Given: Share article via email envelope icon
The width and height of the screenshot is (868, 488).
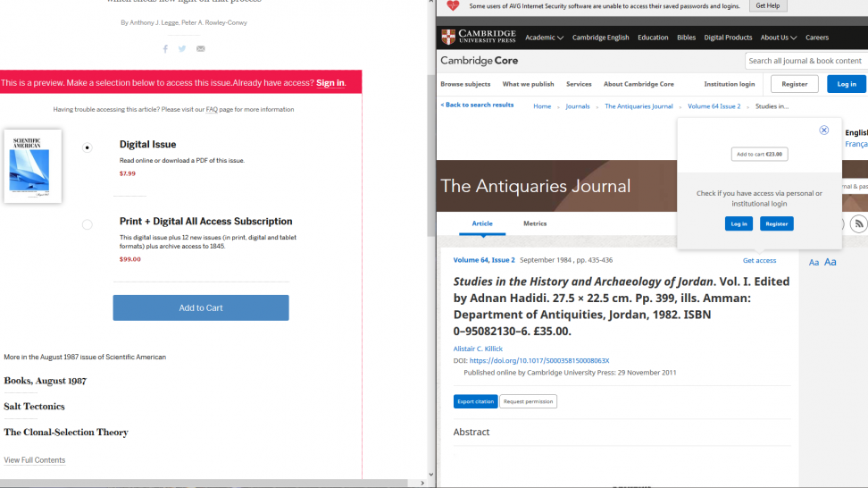Looking at the screenshot, I should coord(200,49).
